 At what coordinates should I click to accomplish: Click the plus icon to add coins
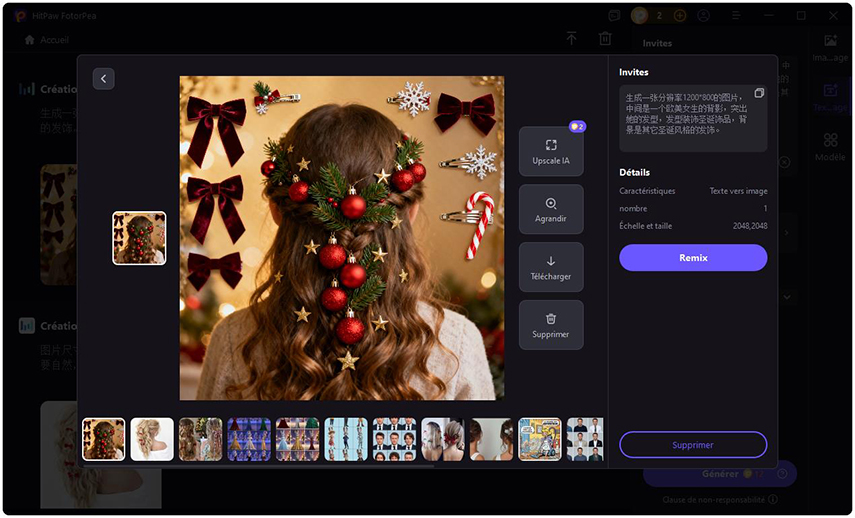coord(680,16)
